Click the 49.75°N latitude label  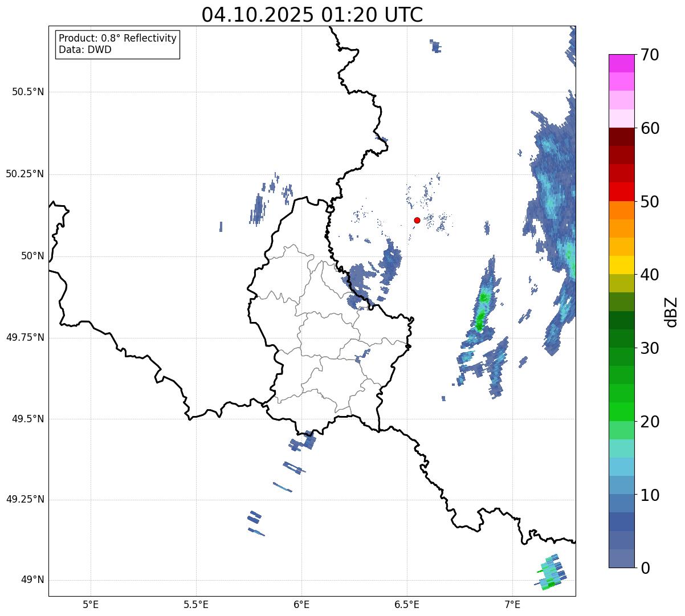point(24,337)
